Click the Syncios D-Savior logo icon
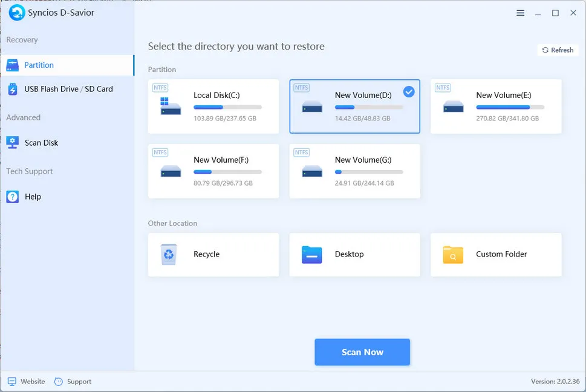This screenshot has width=586, height=392. [x=16, y=13]
